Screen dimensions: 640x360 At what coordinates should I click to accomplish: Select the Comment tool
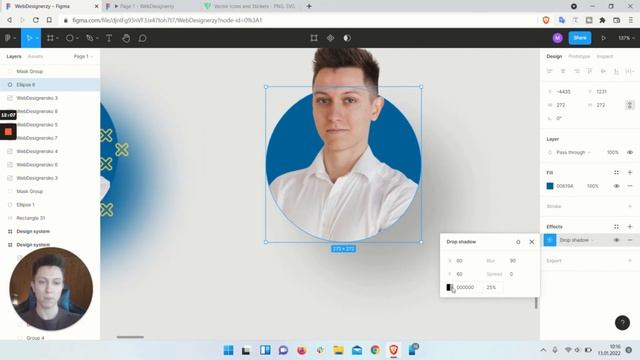(142, 38)
